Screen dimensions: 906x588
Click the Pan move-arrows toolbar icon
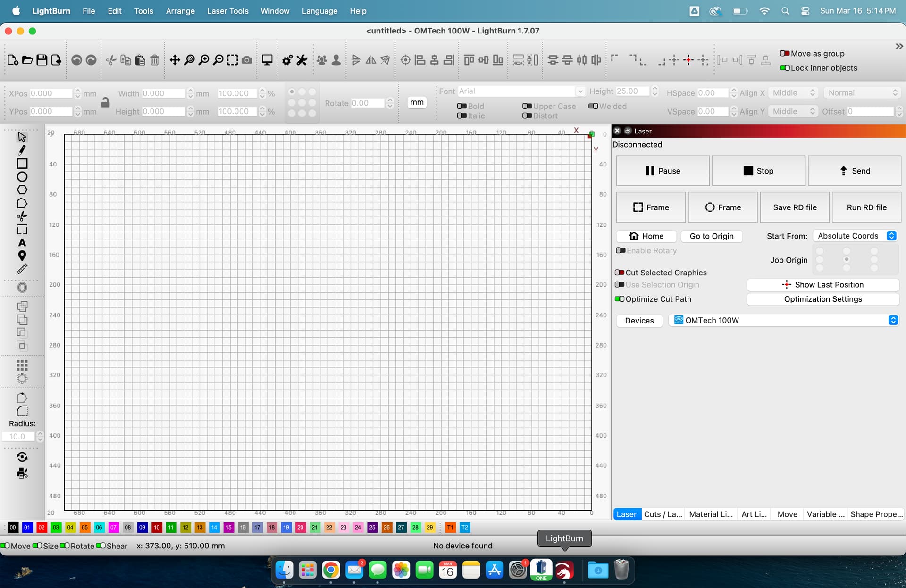click(175, 60)
